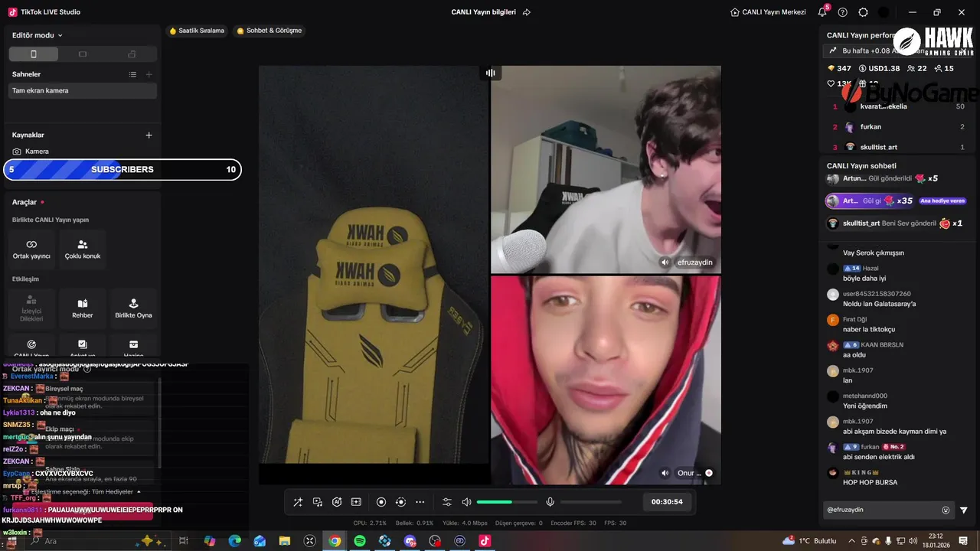Screen dimensions: 980x551
Task: Open the Sahneler list view icon
Action: click(x=132, y=74)
